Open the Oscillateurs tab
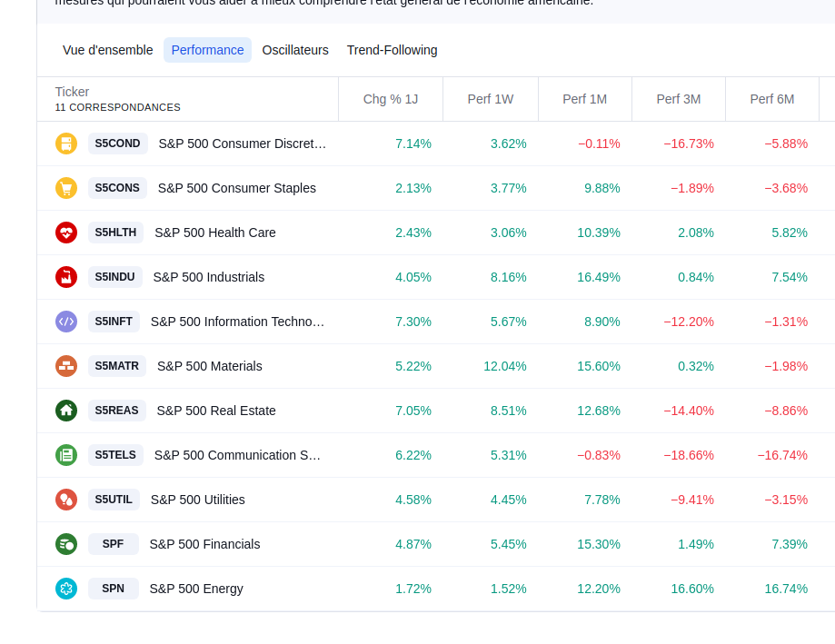The height and width of the screenshot is (644, 835). click(x=295, y=50)
